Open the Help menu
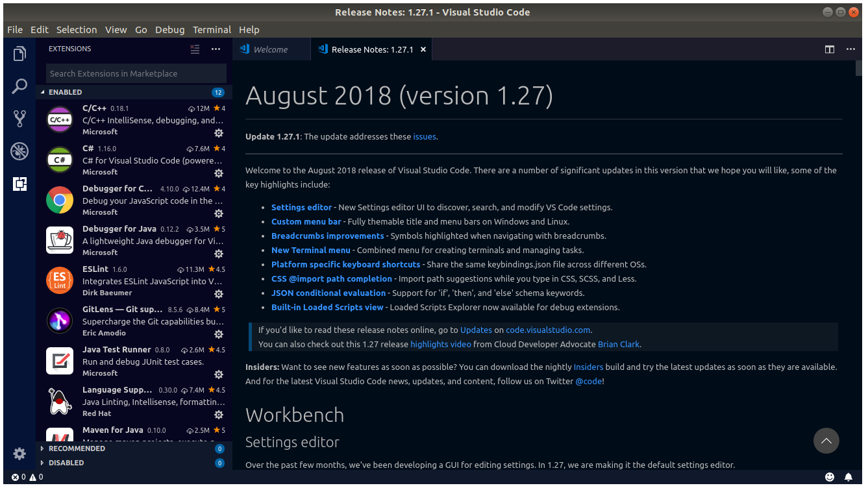This screenshot has height=490, width=868. (249, 30)
